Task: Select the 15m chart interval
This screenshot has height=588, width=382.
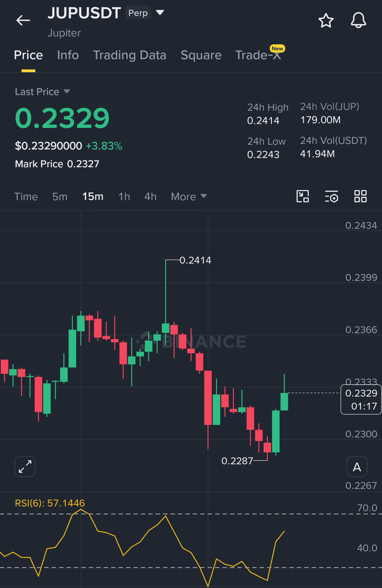Action: 93,197
